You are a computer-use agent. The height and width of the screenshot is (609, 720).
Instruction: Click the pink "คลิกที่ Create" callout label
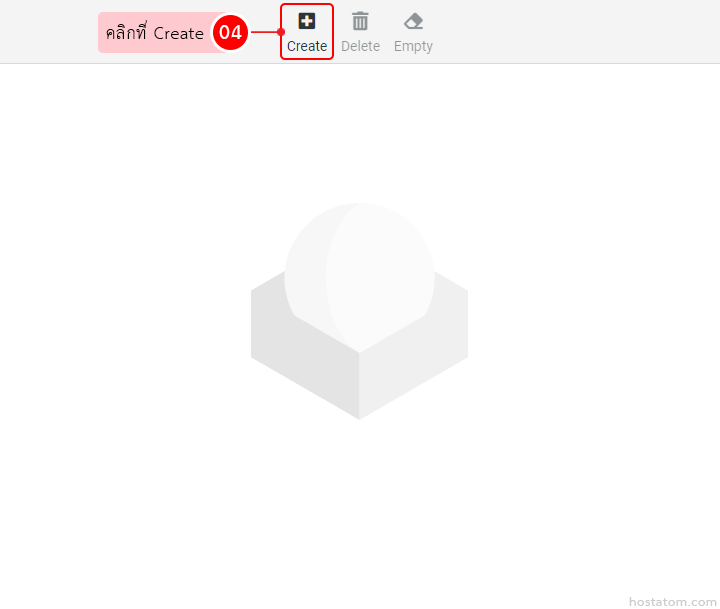156,33
